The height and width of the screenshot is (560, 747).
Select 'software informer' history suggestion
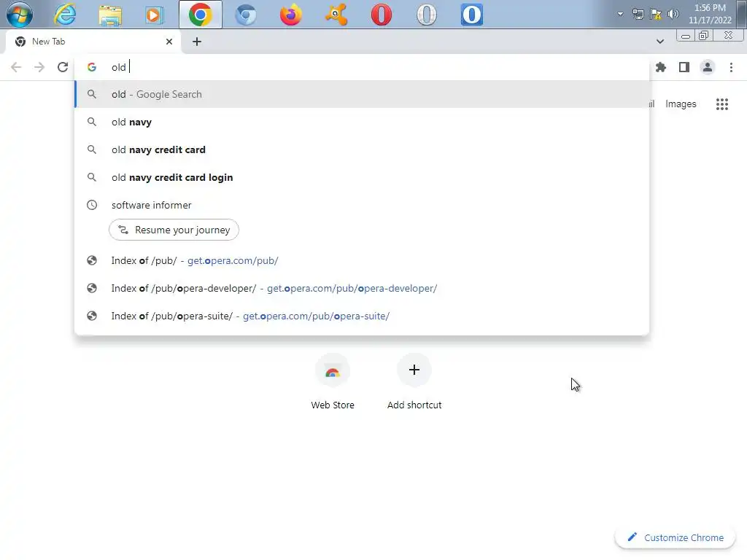pos(362,205)
